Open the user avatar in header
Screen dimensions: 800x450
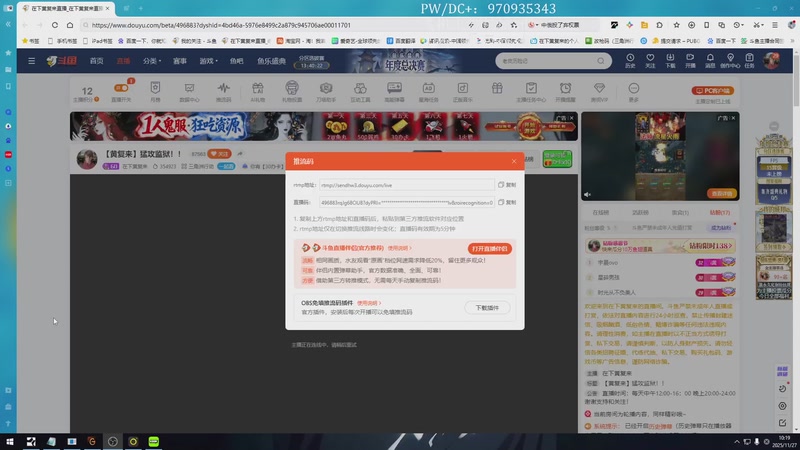tap(771, 61)
